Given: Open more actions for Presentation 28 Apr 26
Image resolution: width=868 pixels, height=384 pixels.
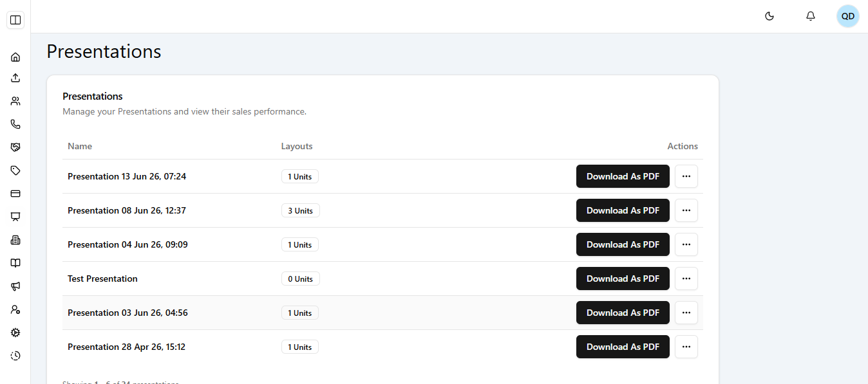Looking at the screenshot, I should click(x=686, y=347).
